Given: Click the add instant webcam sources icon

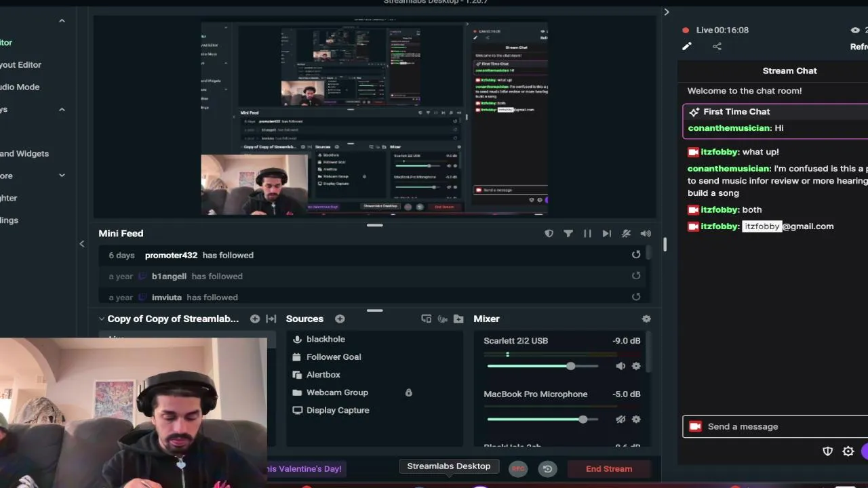Looking at the screenshot, I should [x=442, y=319].
